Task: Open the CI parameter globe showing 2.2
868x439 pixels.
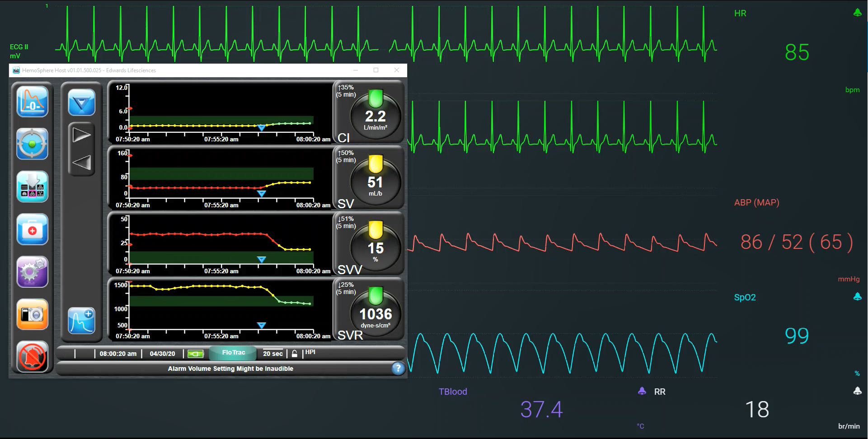Action: click(375, 117)
